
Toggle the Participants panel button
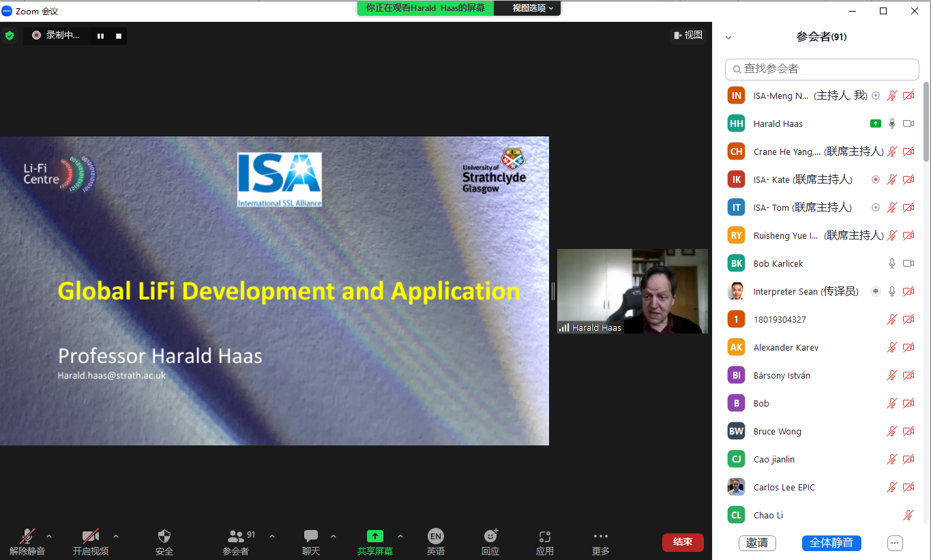(x=236, y=536)
